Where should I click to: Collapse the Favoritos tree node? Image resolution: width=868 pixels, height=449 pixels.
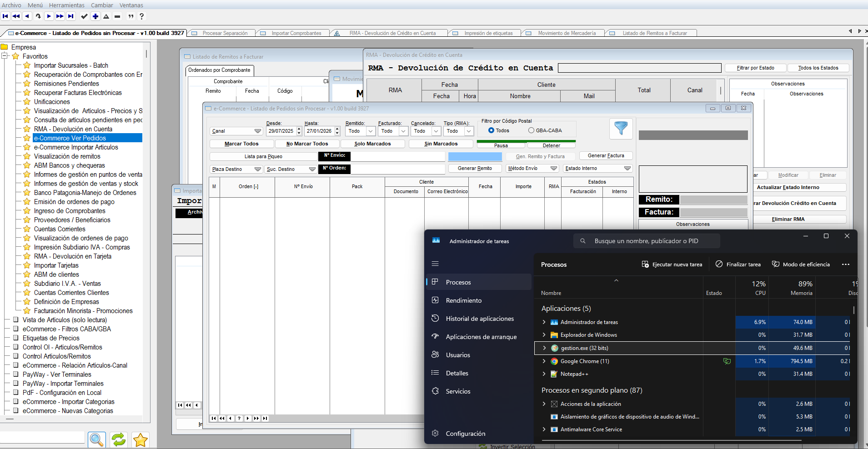point(5,56)
